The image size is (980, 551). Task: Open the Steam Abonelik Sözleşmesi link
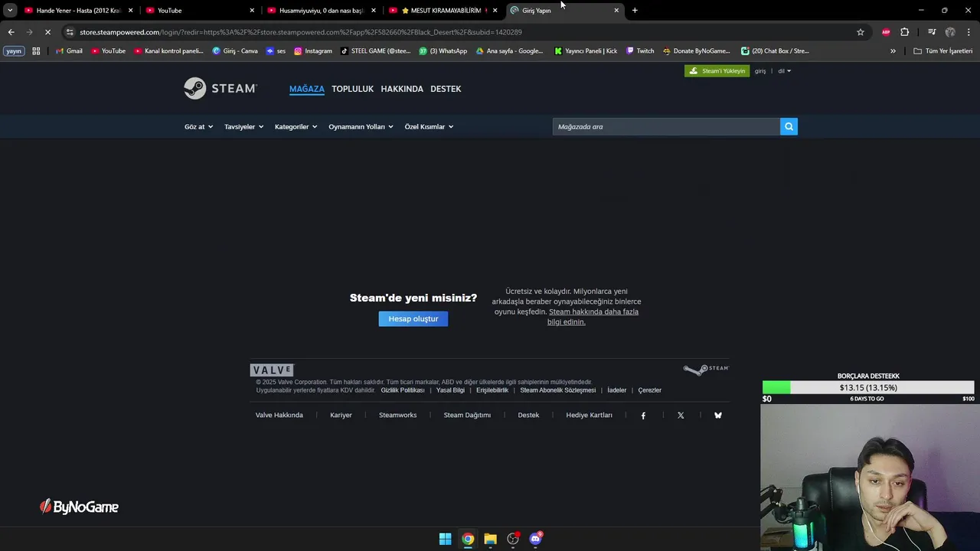557,390
